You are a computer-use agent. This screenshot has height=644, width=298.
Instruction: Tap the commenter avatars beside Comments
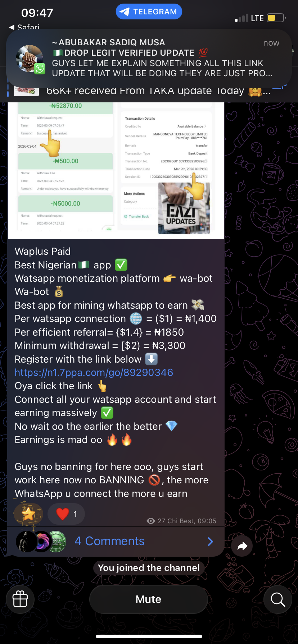click(x=41, y=542)
